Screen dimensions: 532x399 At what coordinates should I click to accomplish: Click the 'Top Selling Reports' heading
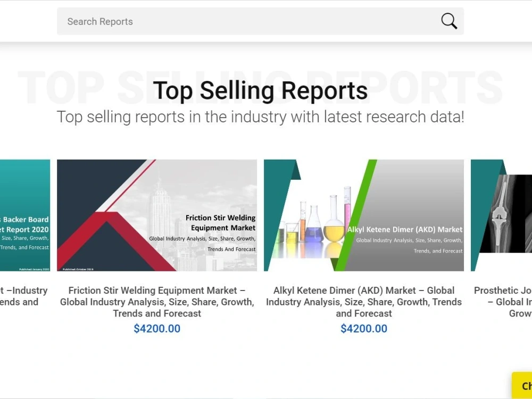click(260, 90)
